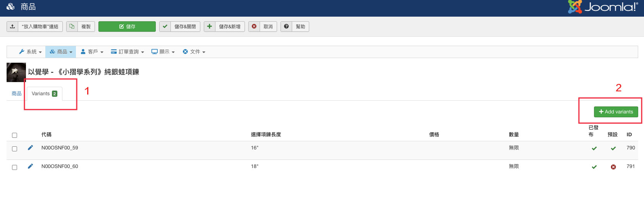Viewport: 644px width, 204px height.
Task: Click the product thumbnail image
Action: [x=16, y=72]
